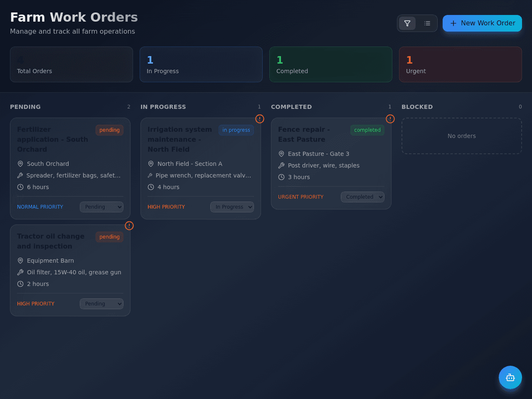The image size is (532, 399).
Task: Click the Urgent stat card
Action: click(x=461, y=64)
